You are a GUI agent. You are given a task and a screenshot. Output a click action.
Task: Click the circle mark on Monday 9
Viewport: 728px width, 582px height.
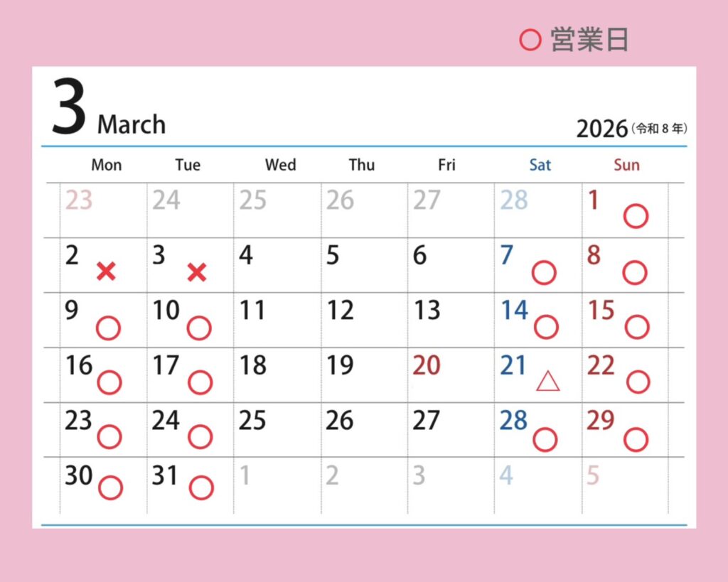click(109, 328)
